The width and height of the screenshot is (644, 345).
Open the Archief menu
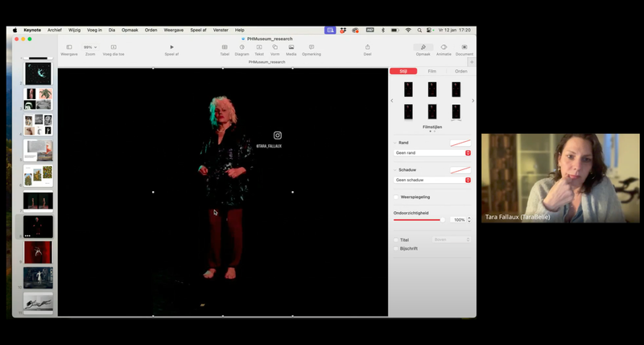click(x=55, y=30)
